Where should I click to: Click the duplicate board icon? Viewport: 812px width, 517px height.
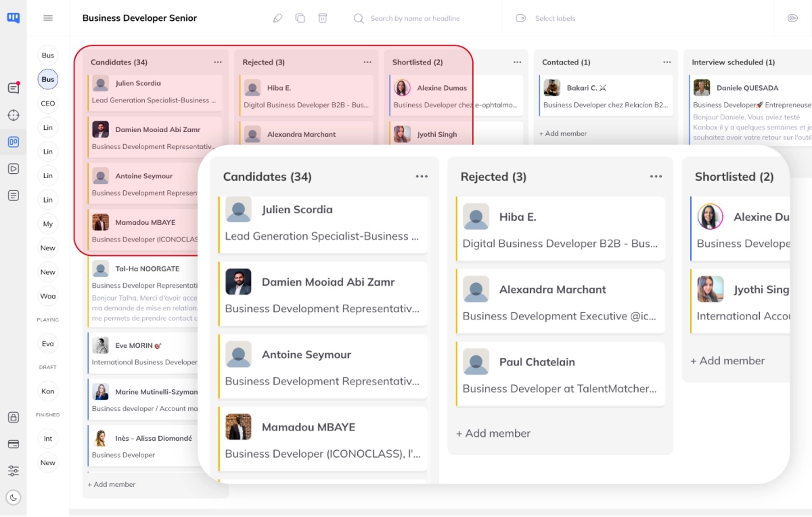point(300,18)
